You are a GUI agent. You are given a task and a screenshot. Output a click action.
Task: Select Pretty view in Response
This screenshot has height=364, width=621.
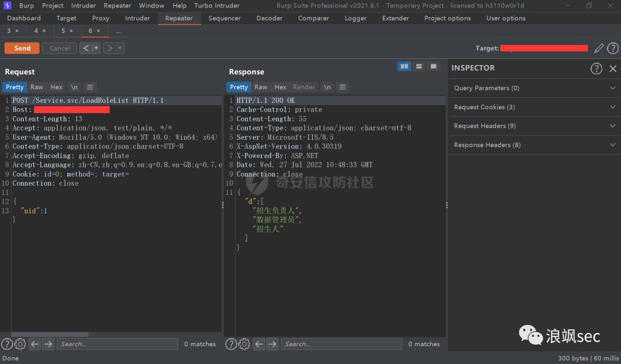239,87
